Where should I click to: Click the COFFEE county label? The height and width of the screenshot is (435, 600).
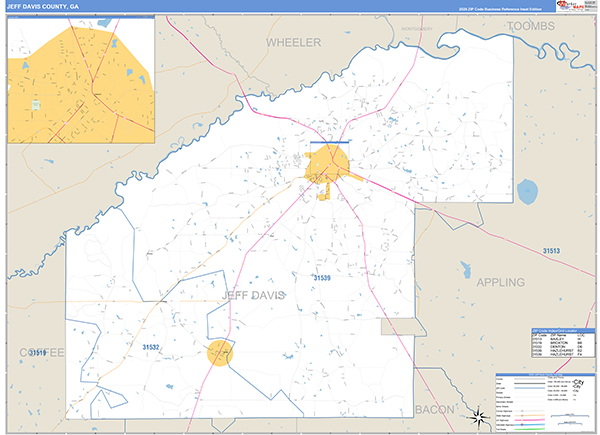click(x=42, y=352)
